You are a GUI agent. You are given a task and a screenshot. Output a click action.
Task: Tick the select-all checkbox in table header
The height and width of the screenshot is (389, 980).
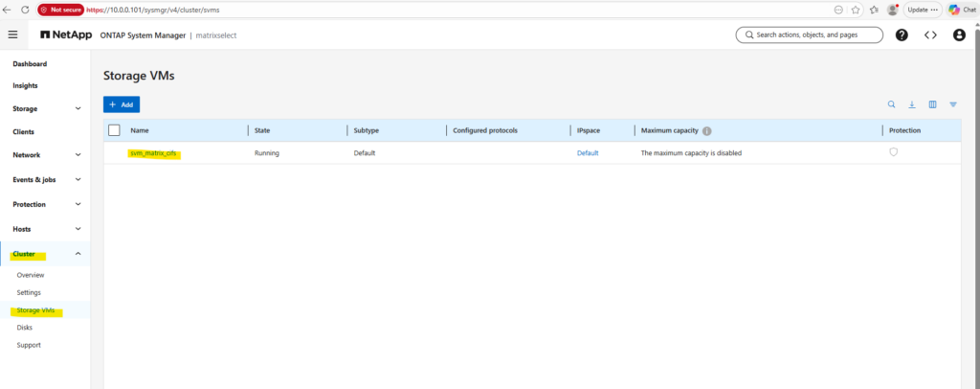tap(114, 130)
